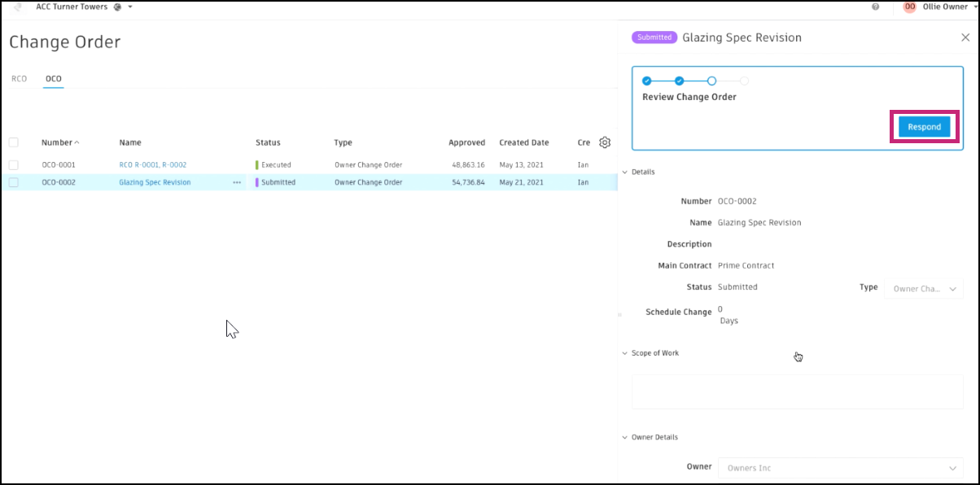
Task: Open the column settings gear on the table
Action: click(x=603, y=142)
